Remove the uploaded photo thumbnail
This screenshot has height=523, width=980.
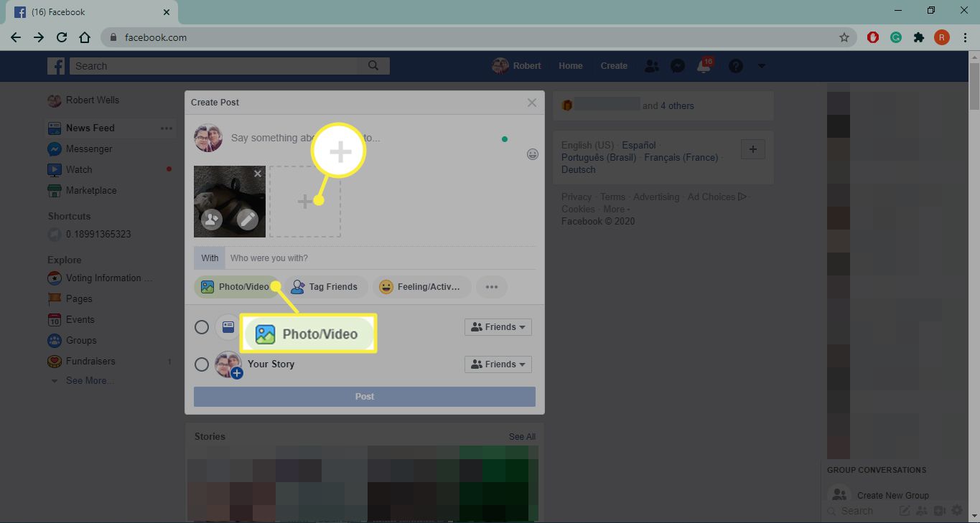coord(258,174)
